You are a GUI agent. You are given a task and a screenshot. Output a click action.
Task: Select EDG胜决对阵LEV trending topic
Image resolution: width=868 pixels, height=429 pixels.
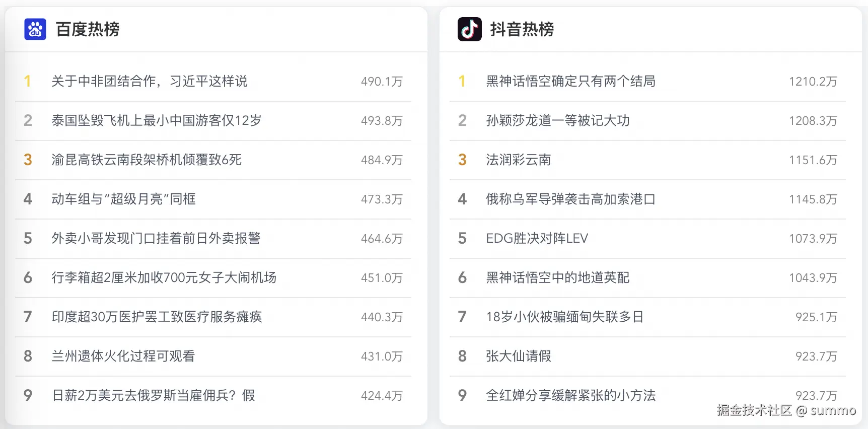point(537,238)
